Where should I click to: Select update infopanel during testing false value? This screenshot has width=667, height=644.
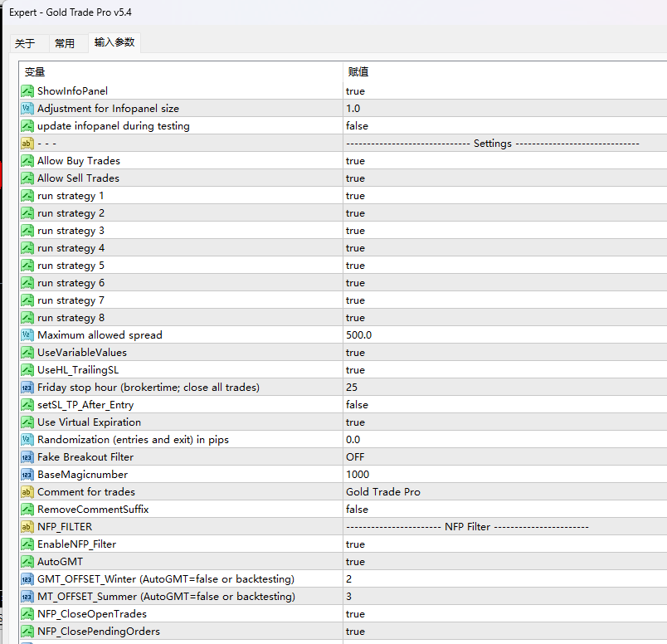click(x=357, y=126)
